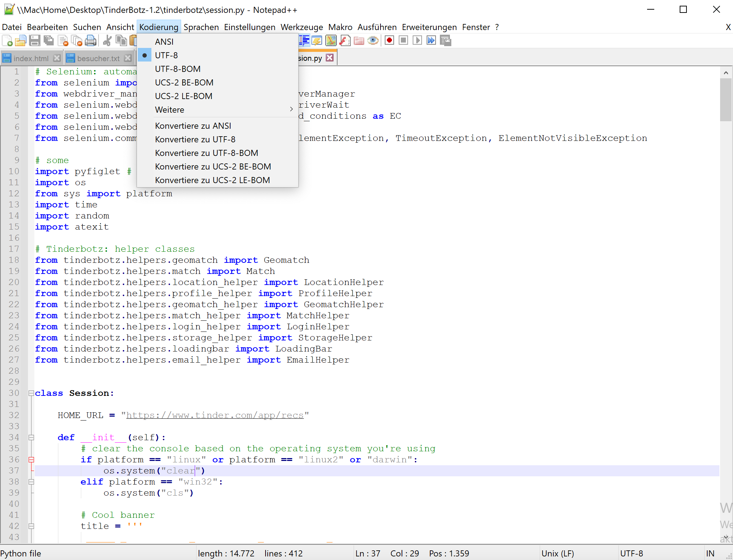Start macro recording with red dot icon
The width and height of the screenshot is (733, 560).
point(389,40)
